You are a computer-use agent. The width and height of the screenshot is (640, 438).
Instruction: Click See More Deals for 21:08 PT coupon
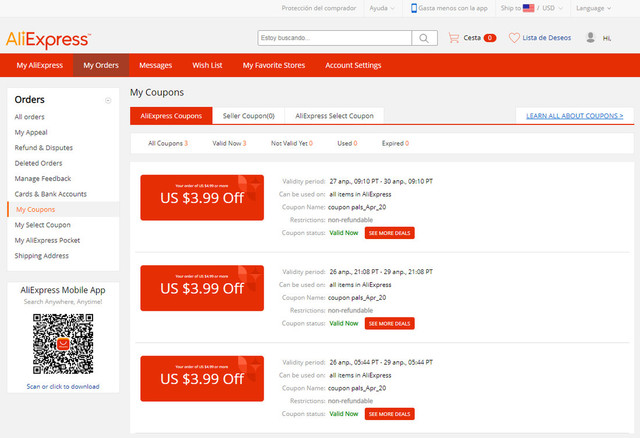[389, 324]
